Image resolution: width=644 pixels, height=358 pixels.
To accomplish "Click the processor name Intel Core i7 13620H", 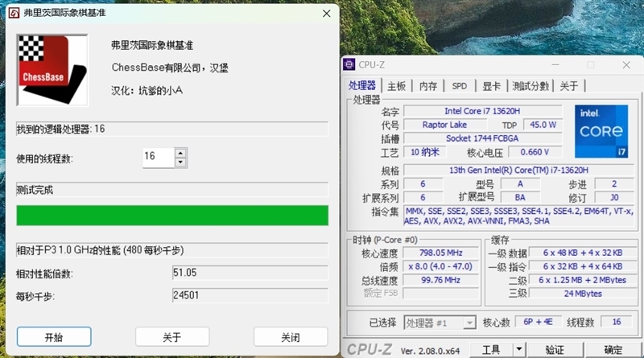I will pyautogui.click(x=482, y=111).
